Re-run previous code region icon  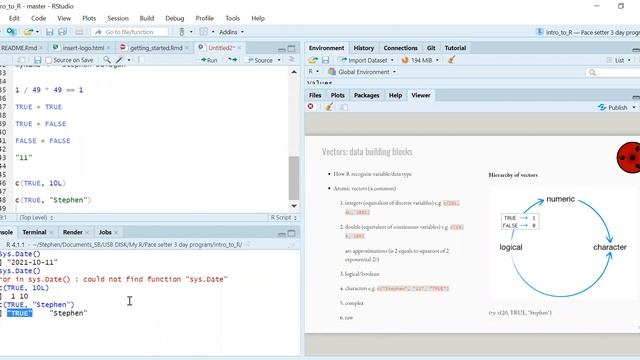[x=232, y=60]
